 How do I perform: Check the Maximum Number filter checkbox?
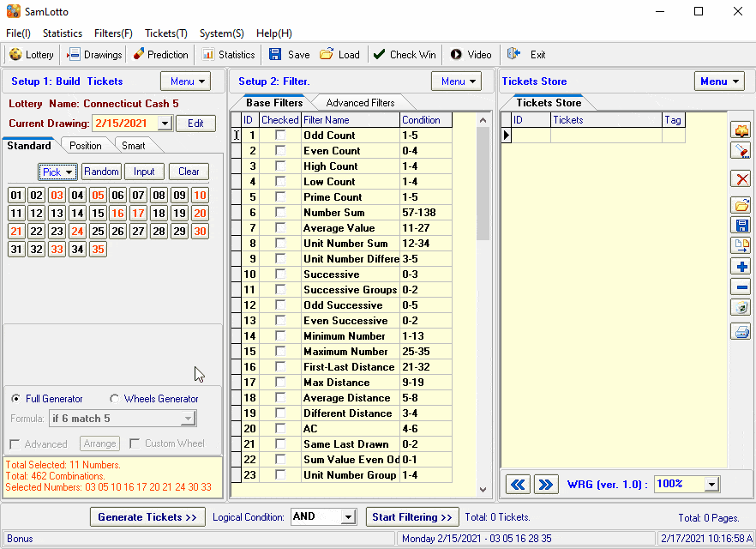(280, 351)
